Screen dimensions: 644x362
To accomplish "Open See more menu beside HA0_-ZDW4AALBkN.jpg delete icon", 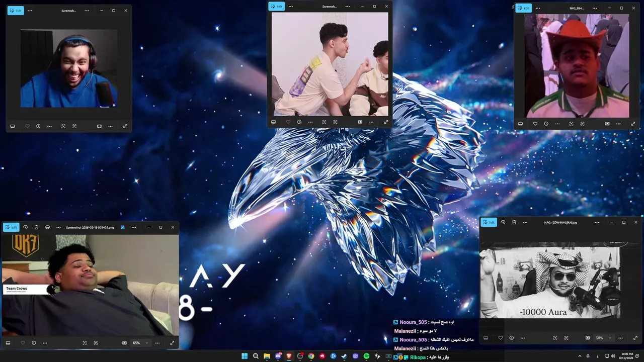I will click(525, 222).
